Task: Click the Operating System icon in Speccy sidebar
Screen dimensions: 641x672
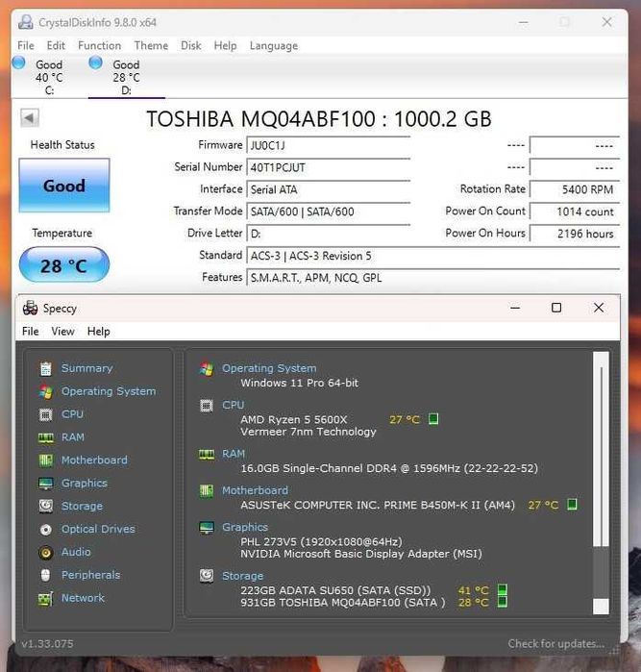Action: 46,391
